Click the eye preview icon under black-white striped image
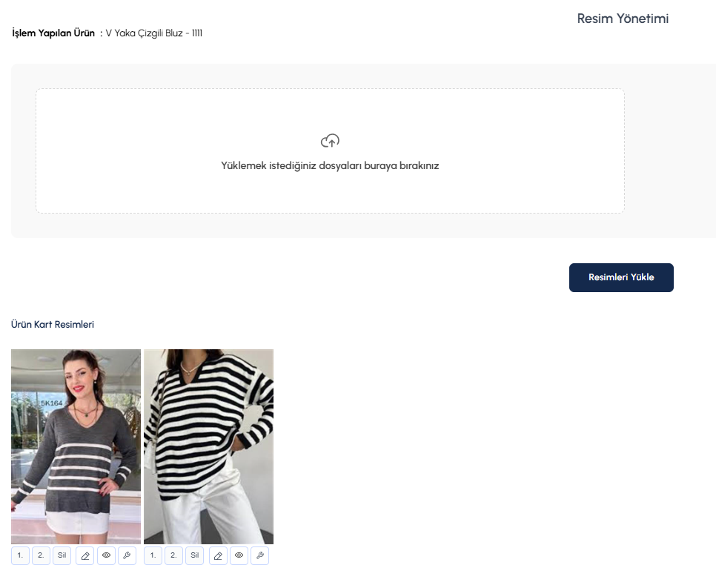This screenshot has width=716, height=588. [239, 555]
